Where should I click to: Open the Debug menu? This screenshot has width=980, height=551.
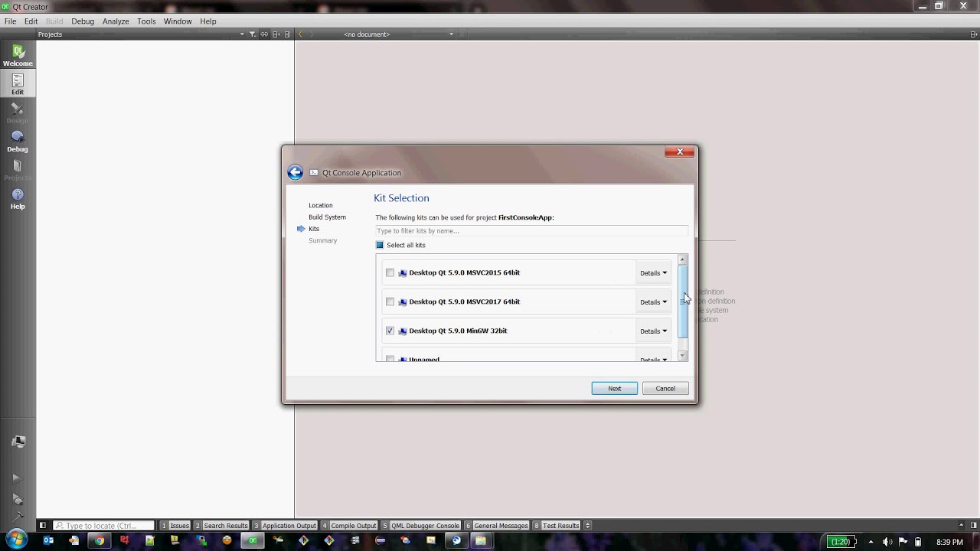[83, 21]
